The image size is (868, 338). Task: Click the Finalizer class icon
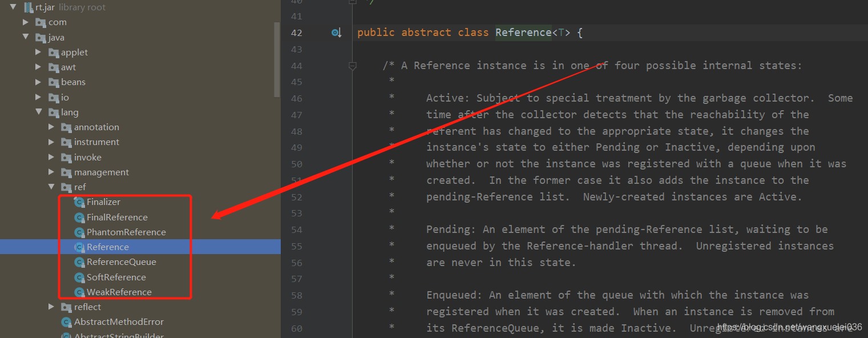(79, 202)
